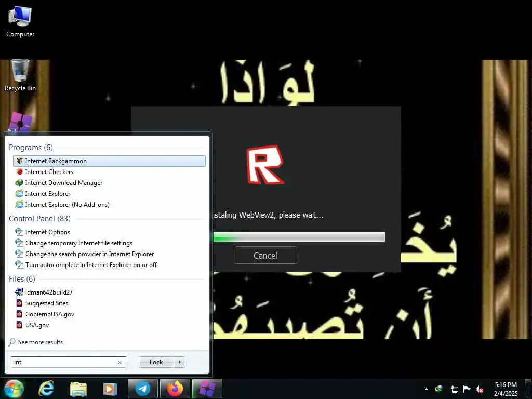Click the installer progress bar

(x=299, y=237)
